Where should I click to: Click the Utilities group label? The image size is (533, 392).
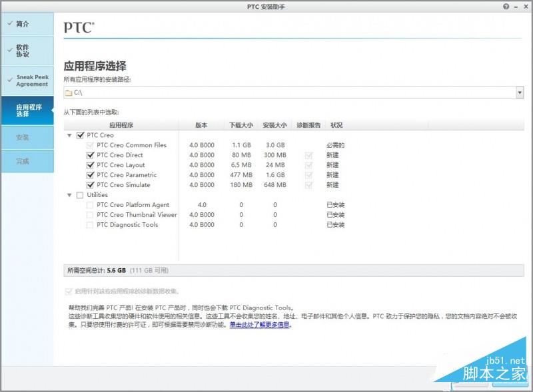click(97, 195)
